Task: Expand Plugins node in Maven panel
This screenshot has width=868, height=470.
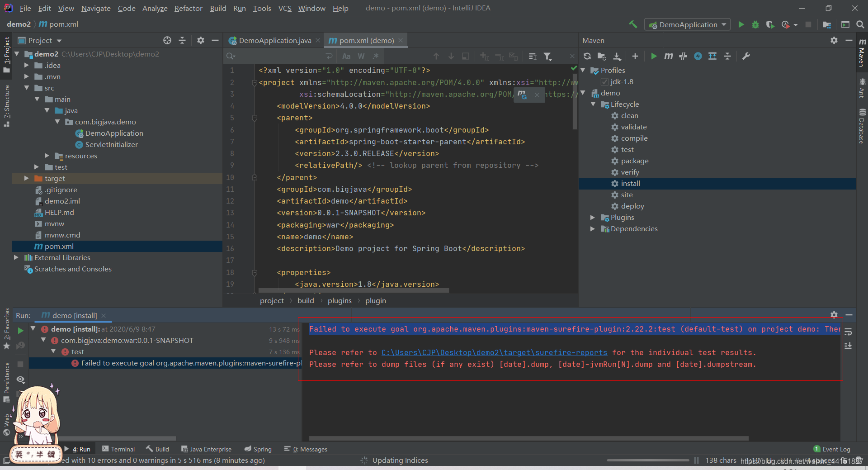Action: tap(593, 218)
